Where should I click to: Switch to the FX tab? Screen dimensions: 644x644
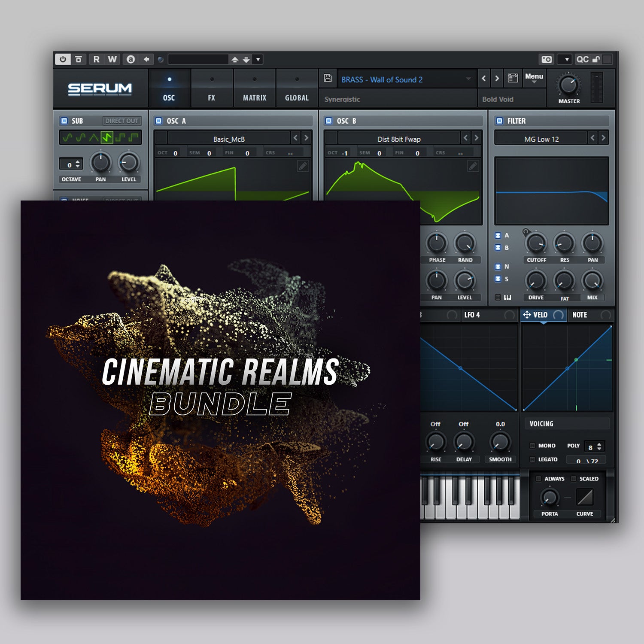click(212, 88)
